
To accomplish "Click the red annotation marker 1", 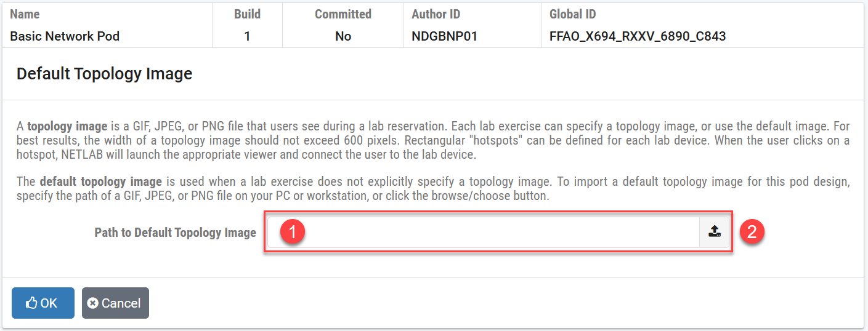I will coord(293,232).
